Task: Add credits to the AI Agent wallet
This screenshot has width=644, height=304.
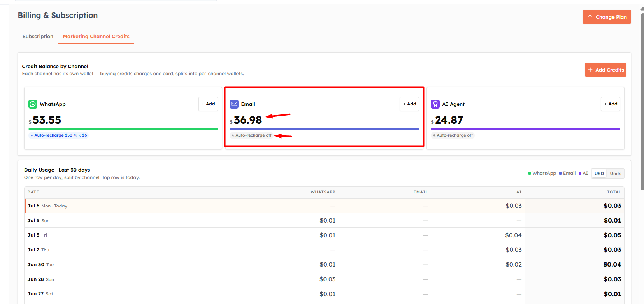Action: (x=611, y=104)
